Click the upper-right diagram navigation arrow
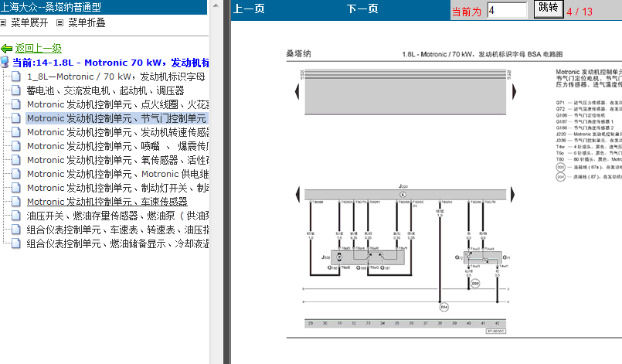This screenshot has height=364, width=622. [514, 92]
